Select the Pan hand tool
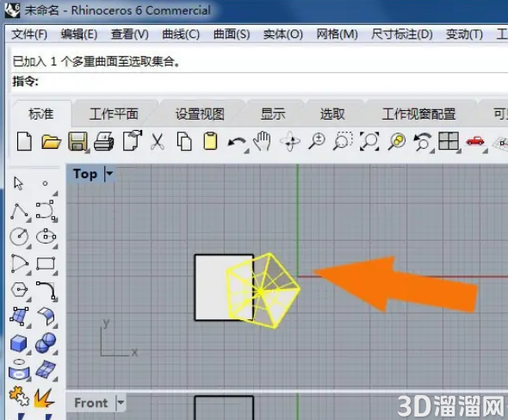508x420 pixels. [x=263, y=141]
